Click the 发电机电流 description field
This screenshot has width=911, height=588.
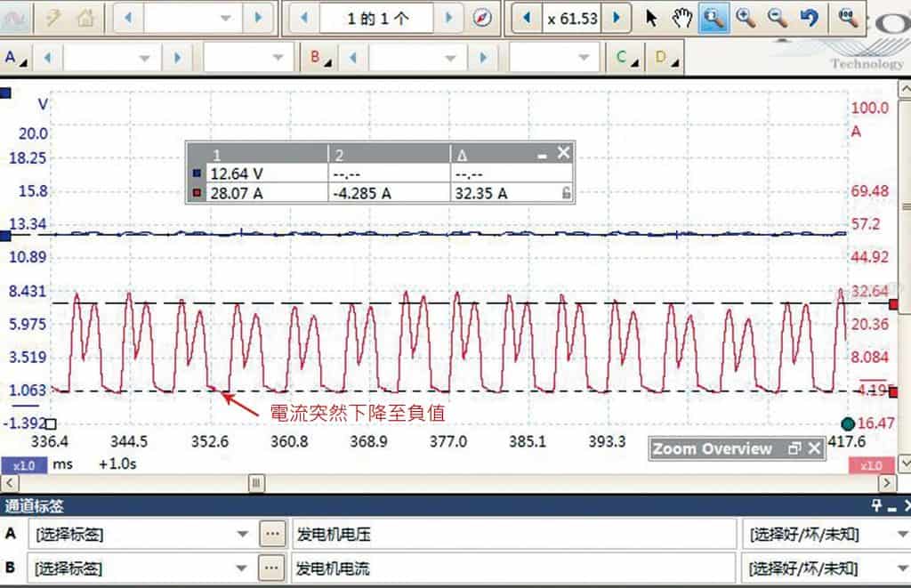pos(513,568)
